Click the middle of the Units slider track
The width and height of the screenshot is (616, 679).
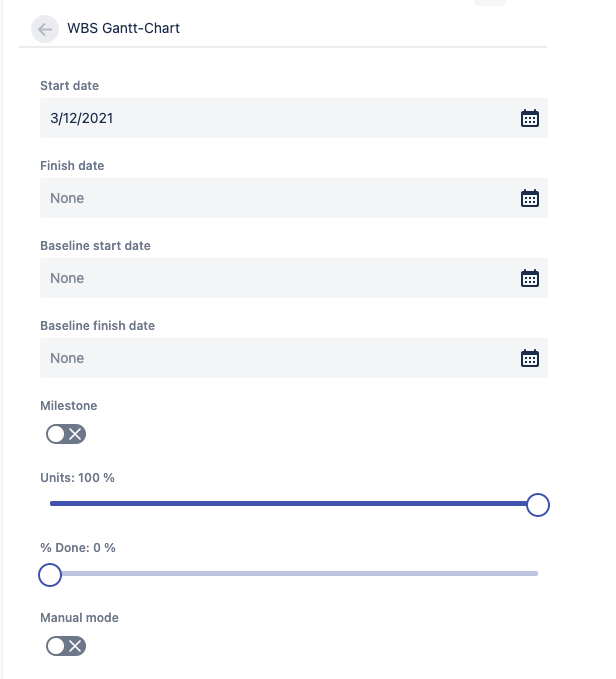[x=294, y=504]
